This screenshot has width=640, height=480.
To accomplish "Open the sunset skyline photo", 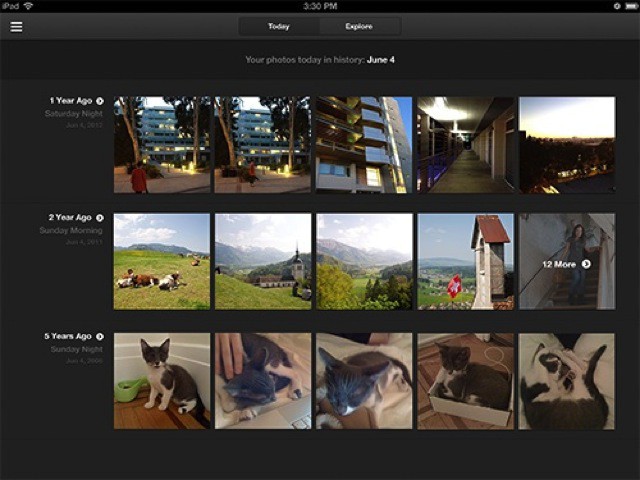I will click(567, 145).
